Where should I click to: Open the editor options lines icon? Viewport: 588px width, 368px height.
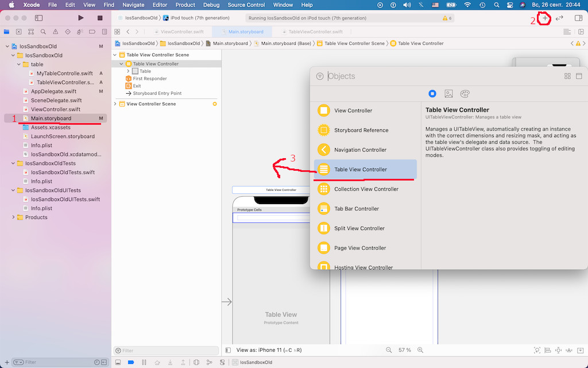pyautogui.click(x=567, y=32)
